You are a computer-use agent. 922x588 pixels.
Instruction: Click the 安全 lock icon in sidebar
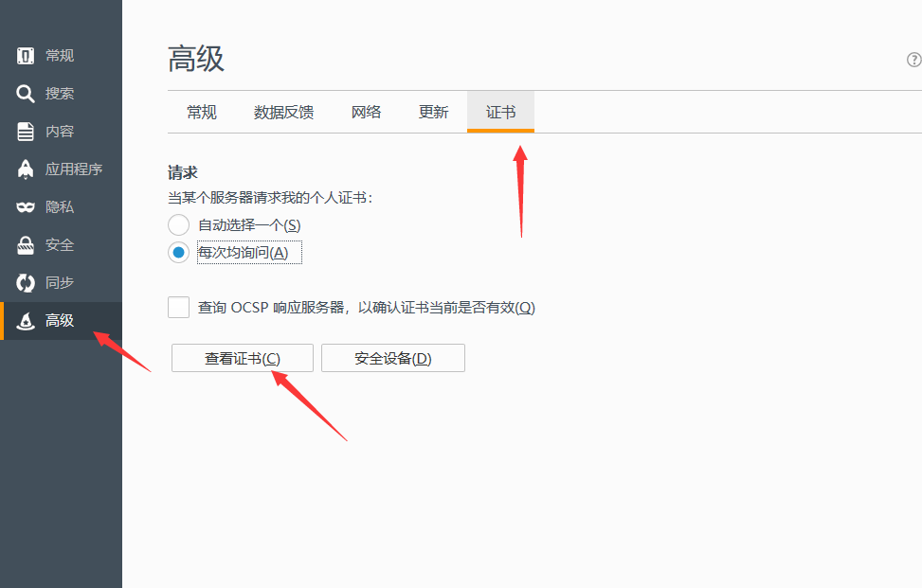(26, 245)
